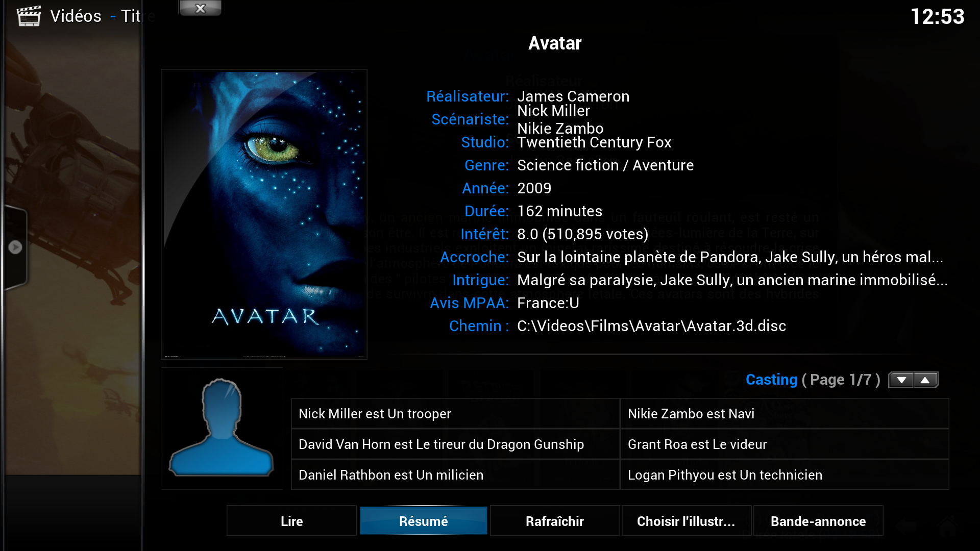Select cast entry Nick Miller
Screen dimensions: 980x551
coord(455,414)
